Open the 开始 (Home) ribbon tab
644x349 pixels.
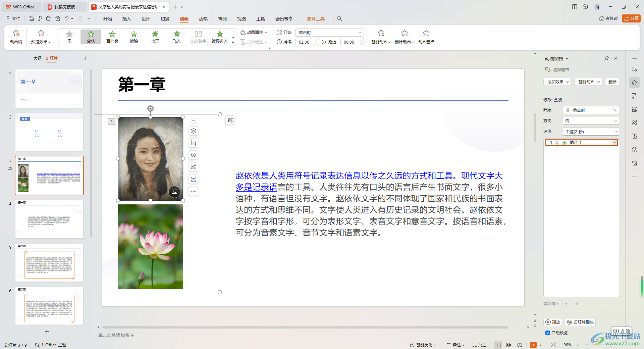108,19
